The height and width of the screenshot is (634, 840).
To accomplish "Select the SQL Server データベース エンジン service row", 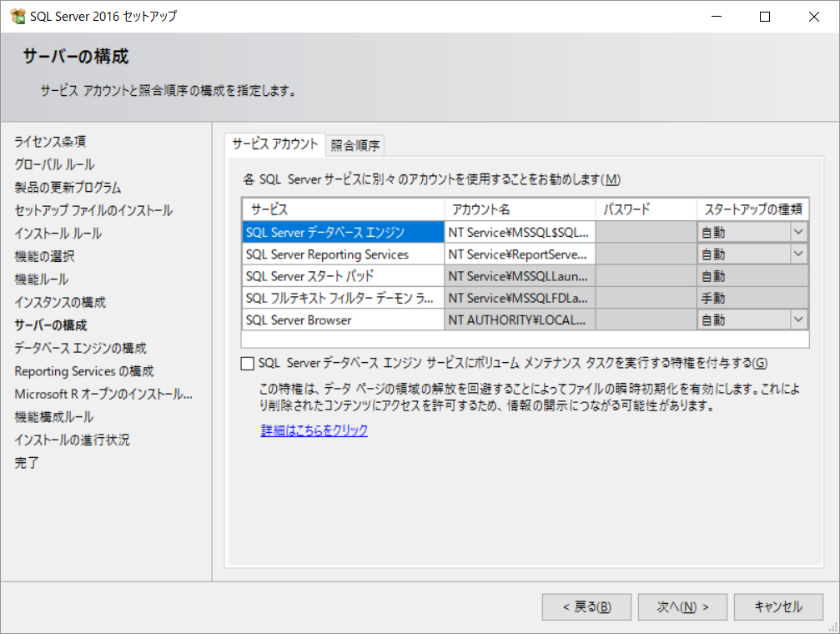I will point(343,232).
